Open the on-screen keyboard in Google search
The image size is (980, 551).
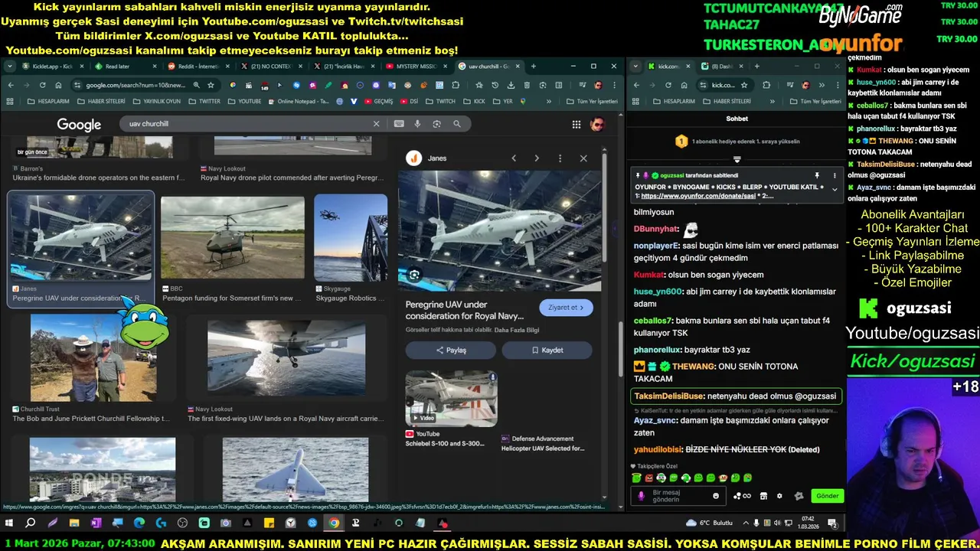coord(399,124)
